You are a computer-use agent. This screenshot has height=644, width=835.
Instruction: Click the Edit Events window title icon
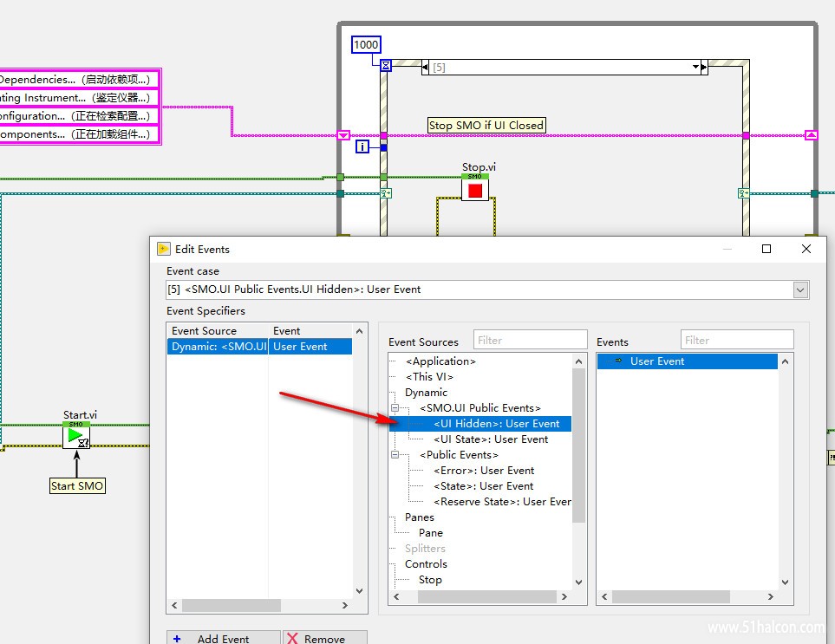[x=164, y=249]
